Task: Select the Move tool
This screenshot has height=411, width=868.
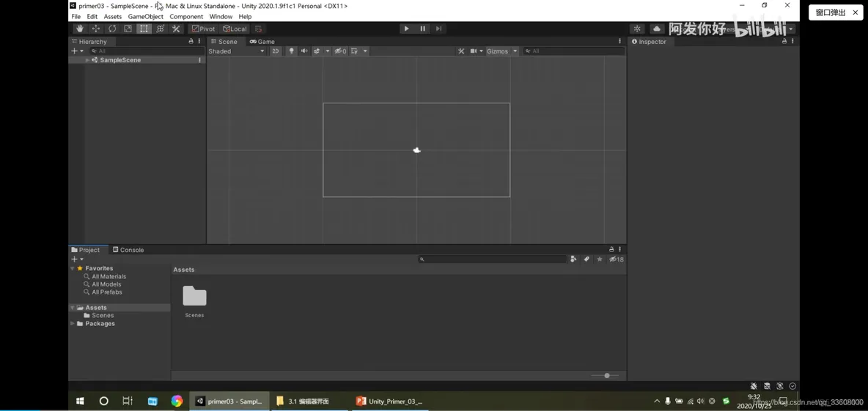Action: pyautogui.click(x=96, y=29)
